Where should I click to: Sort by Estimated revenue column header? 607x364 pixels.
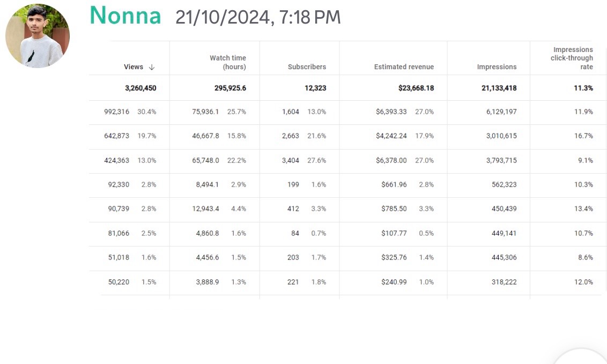[404, 67]
